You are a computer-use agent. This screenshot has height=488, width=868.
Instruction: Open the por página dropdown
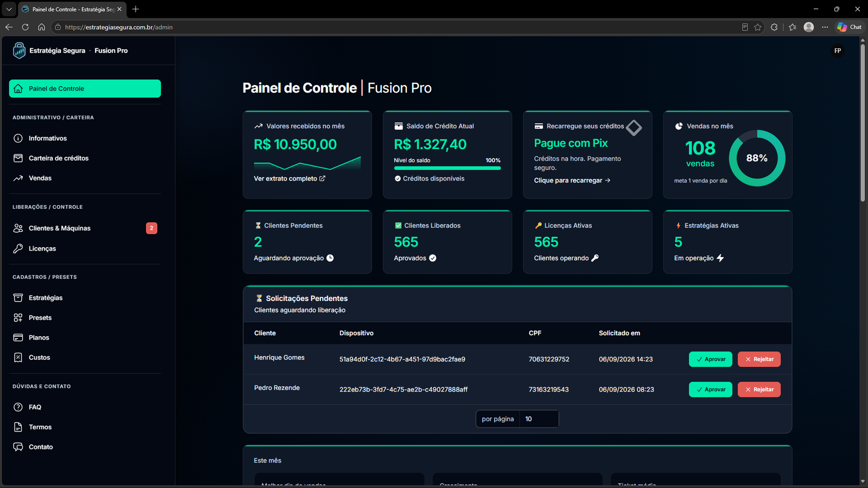(539, 419)
